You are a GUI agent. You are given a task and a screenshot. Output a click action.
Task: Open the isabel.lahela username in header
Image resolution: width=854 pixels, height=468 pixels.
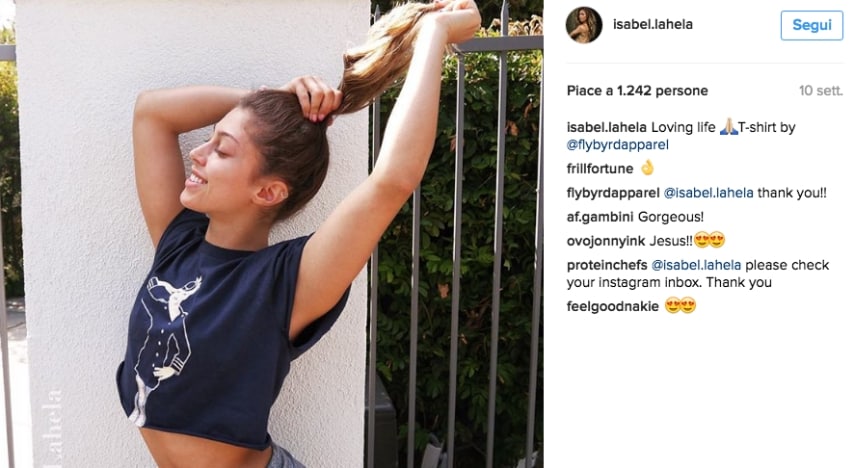coord(652,25)
